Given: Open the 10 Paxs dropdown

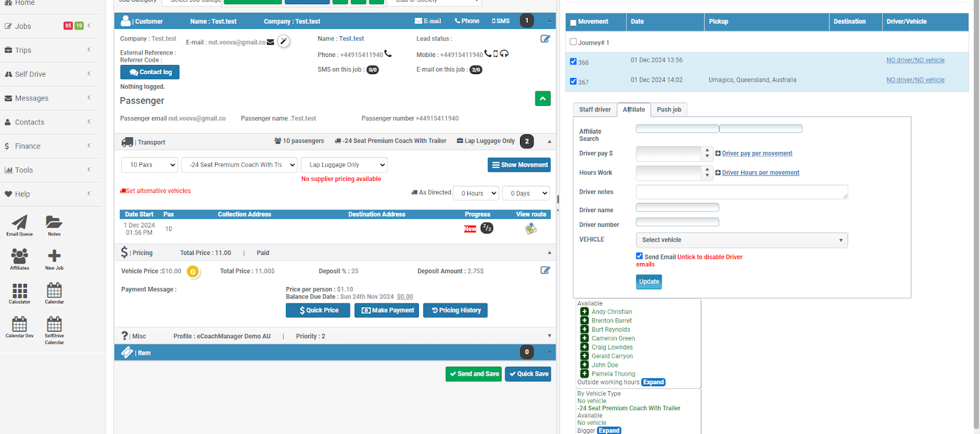Looking at the screenshot, I should click(149, 165).
